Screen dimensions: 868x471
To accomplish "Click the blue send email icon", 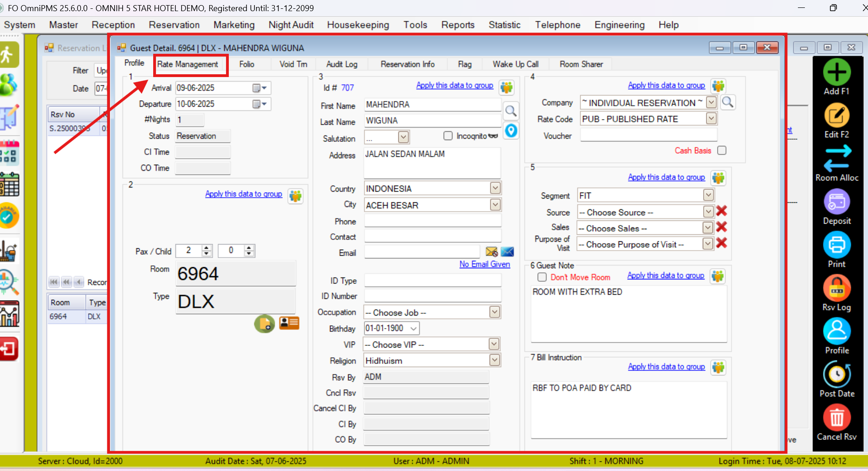I will tap(507, 252).
